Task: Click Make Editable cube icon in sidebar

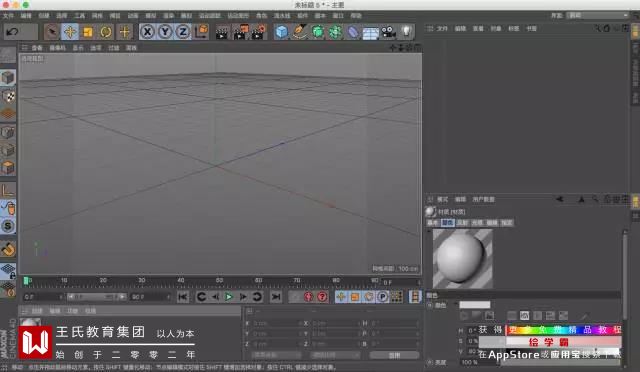Action: point(8,78)
